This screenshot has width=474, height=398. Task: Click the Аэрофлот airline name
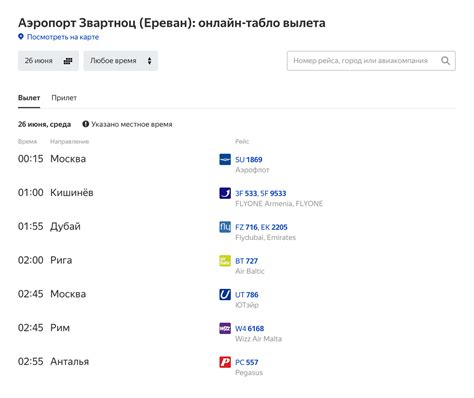252,170
